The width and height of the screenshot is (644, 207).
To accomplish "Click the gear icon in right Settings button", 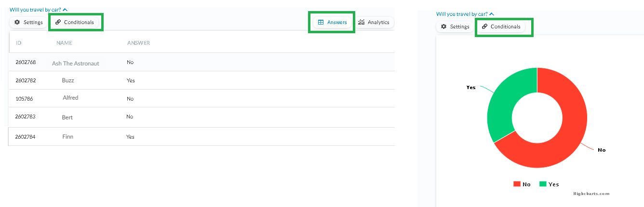I will tap(444, 26).
